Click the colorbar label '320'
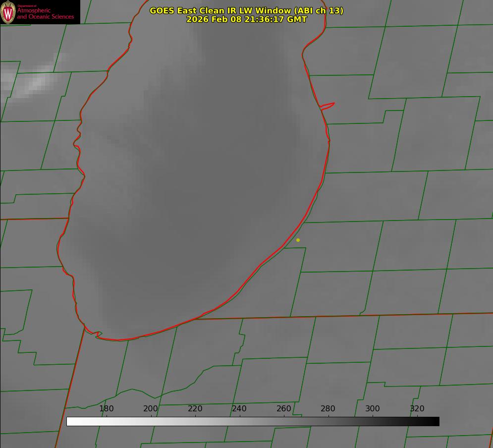Image resolution: width=493 pixels, height=448 pixels. [x=417, y=408]
